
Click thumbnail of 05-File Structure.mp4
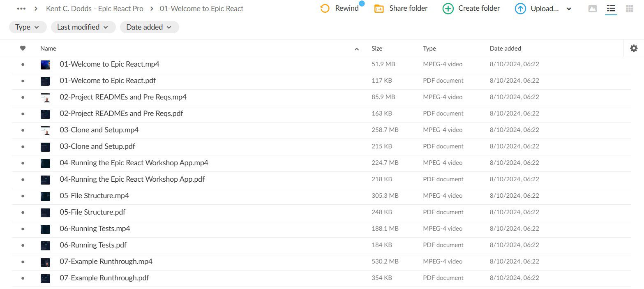tap(45, 196)
